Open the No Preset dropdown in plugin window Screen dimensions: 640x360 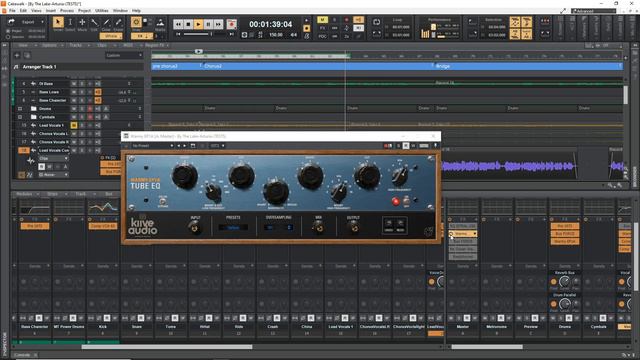coord(152,146)
